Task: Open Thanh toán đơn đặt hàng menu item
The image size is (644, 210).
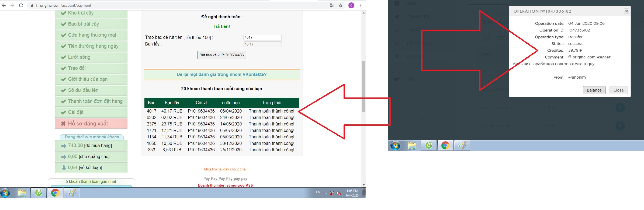Action: (x=91, y=101)
